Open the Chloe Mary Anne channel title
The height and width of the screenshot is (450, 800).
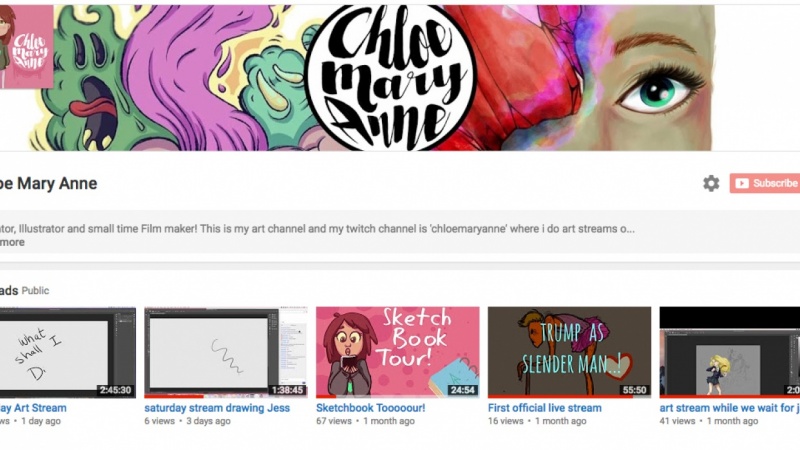(x=48, y=183)
